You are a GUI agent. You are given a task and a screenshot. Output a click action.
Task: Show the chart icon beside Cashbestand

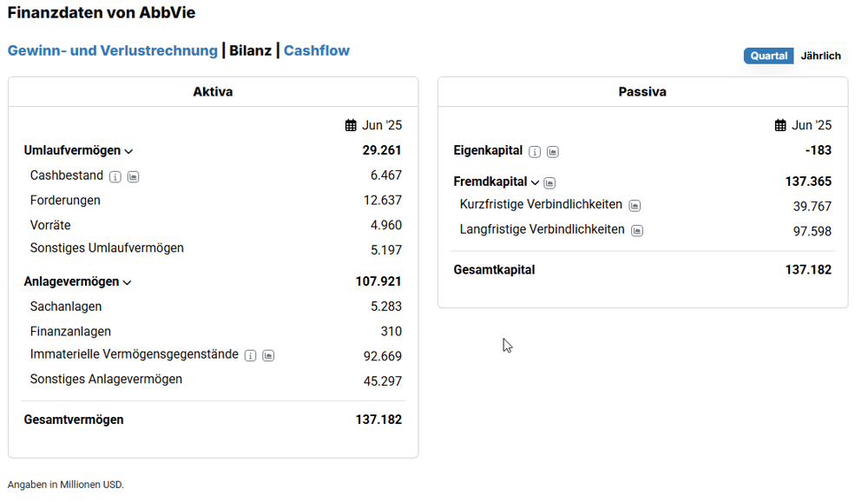pos(134,177)
